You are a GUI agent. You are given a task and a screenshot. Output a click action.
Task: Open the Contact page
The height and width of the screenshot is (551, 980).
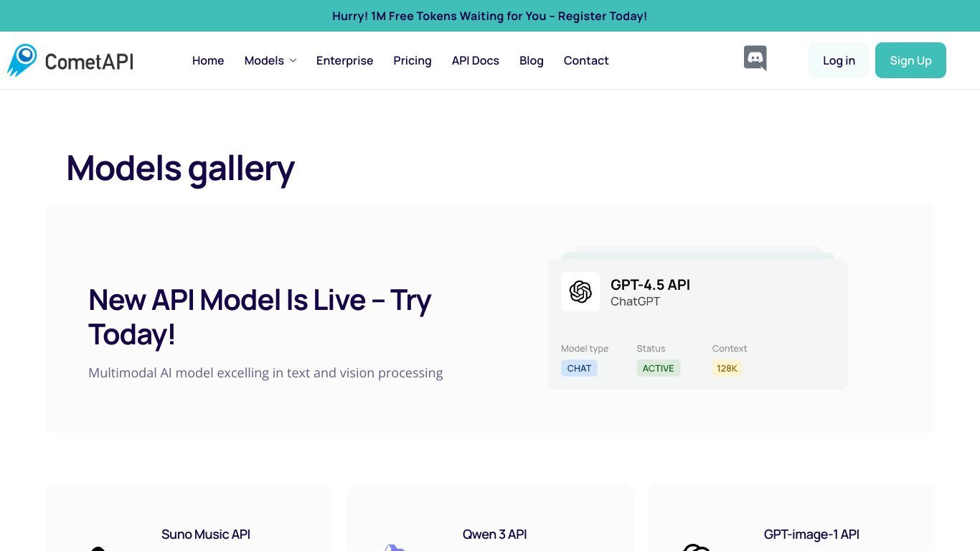(x=586, y=61)
